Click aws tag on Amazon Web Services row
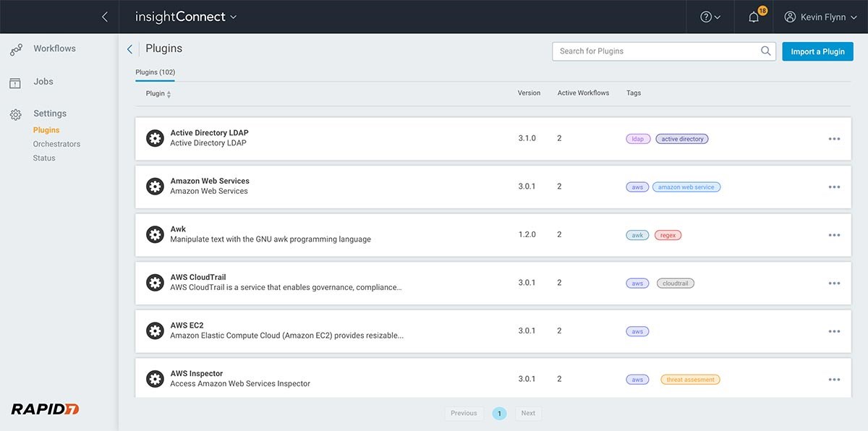 [637, 187]
